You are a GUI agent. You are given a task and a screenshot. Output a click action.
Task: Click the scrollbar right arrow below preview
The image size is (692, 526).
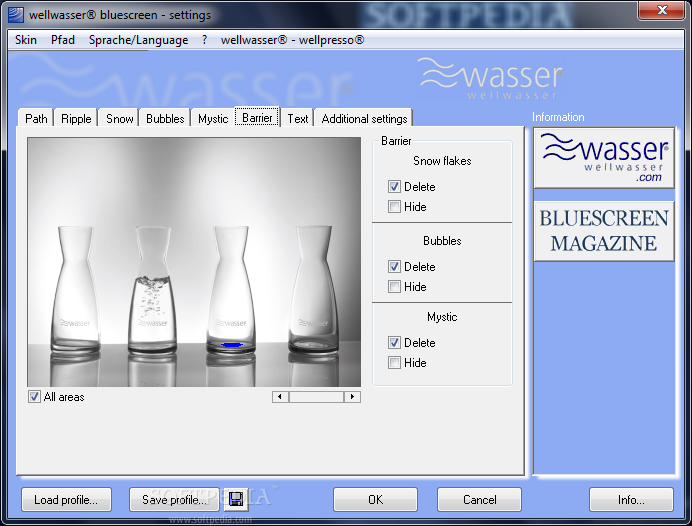point(352,397)
